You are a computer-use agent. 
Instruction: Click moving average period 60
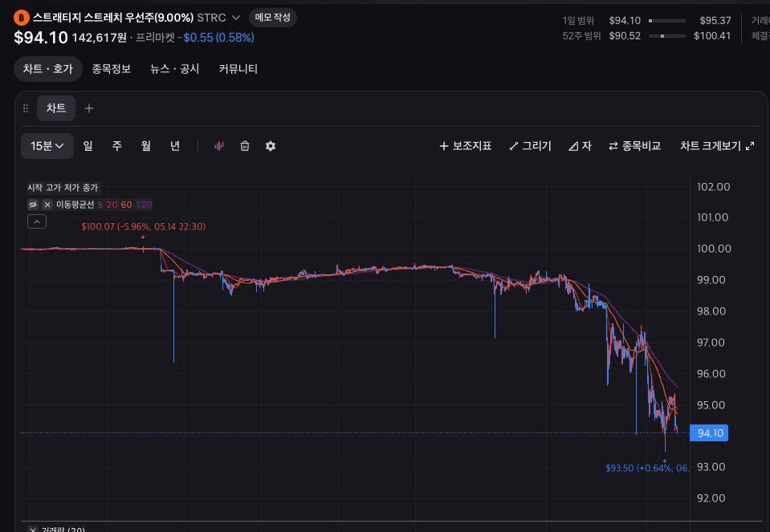(126, 205)
